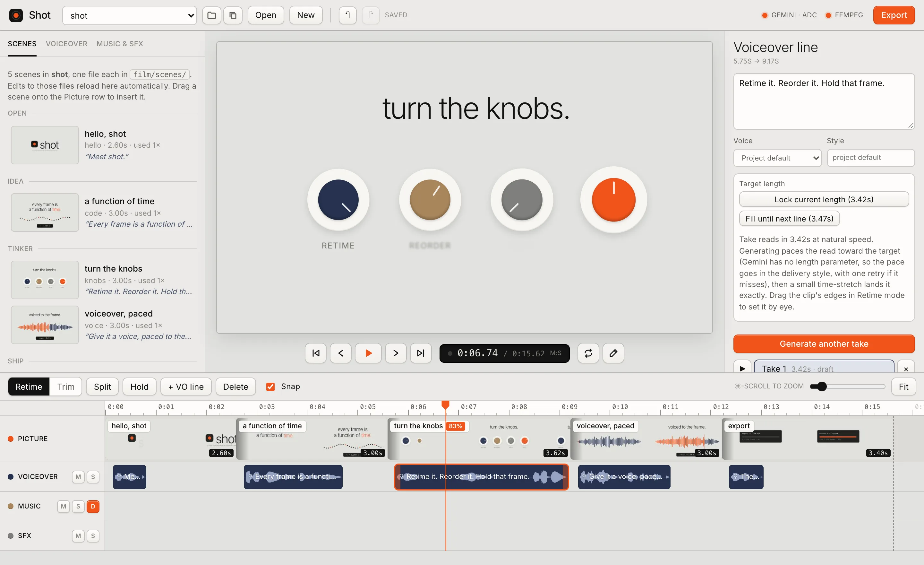Open the shot project dropdown
924x565 pixels.
point(129,15)
